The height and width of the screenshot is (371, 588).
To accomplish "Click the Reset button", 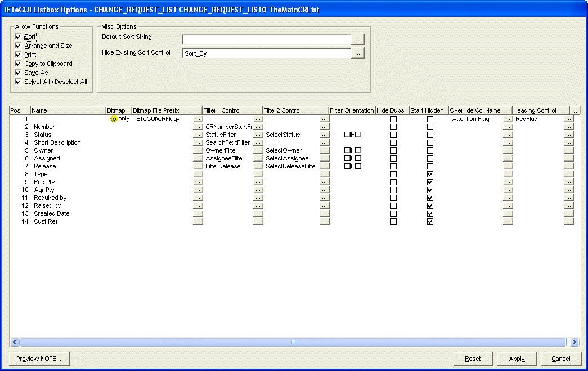I will pyautogui.click(x=473, y=359).
